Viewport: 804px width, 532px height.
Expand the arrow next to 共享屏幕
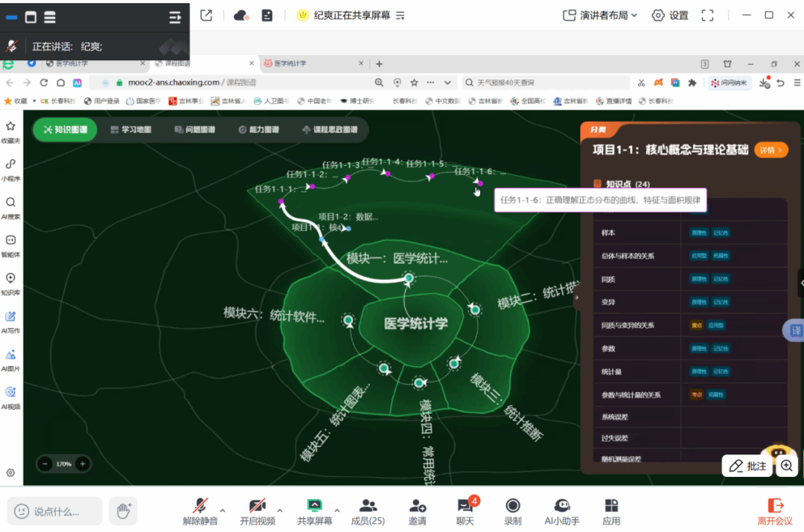coord(336,510)
